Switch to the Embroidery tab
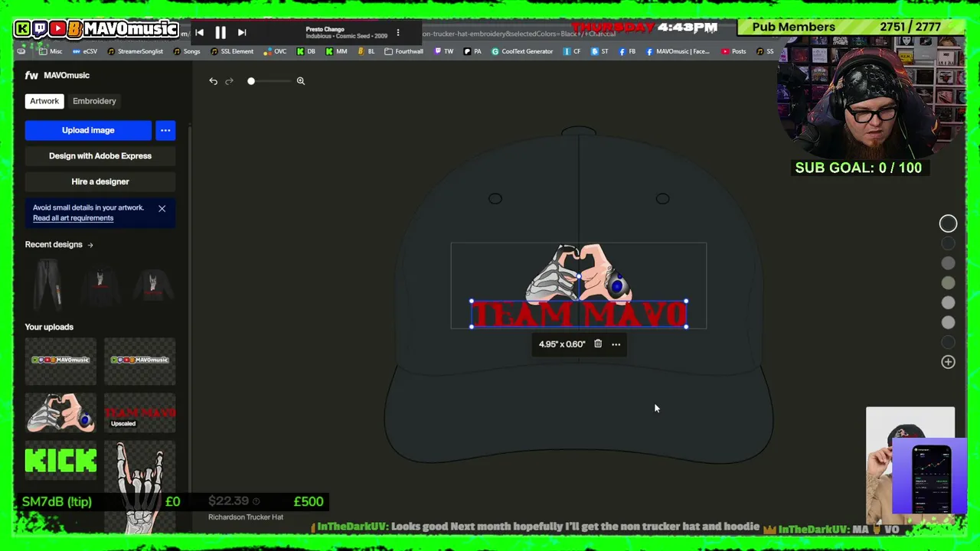Screen dimensions: 980x551 pos(94,101)
